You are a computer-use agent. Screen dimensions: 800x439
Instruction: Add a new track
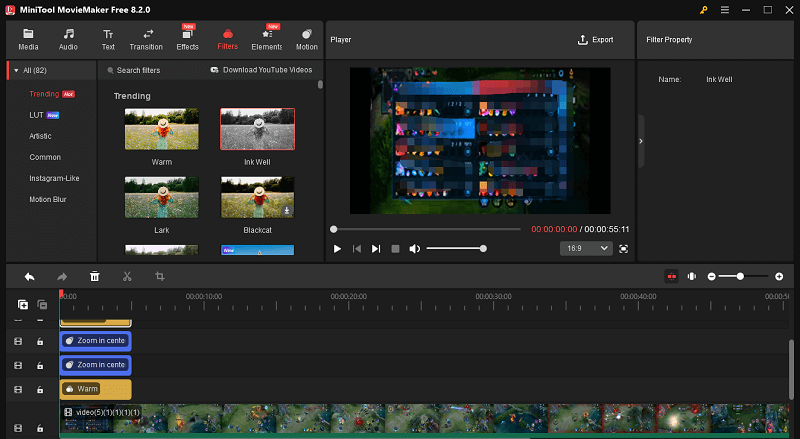[23, 305]
